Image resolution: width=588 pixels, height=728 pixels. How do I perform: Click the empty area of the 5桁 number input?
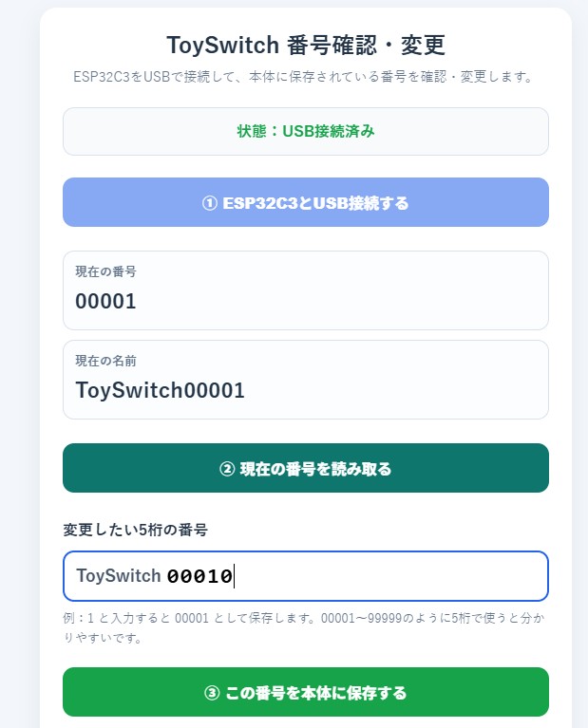[x=390, y=576]
